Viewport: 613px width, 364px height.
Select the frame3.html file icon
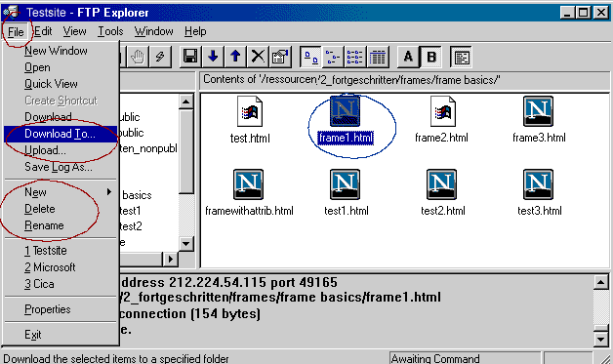click(x=539, y=111)
